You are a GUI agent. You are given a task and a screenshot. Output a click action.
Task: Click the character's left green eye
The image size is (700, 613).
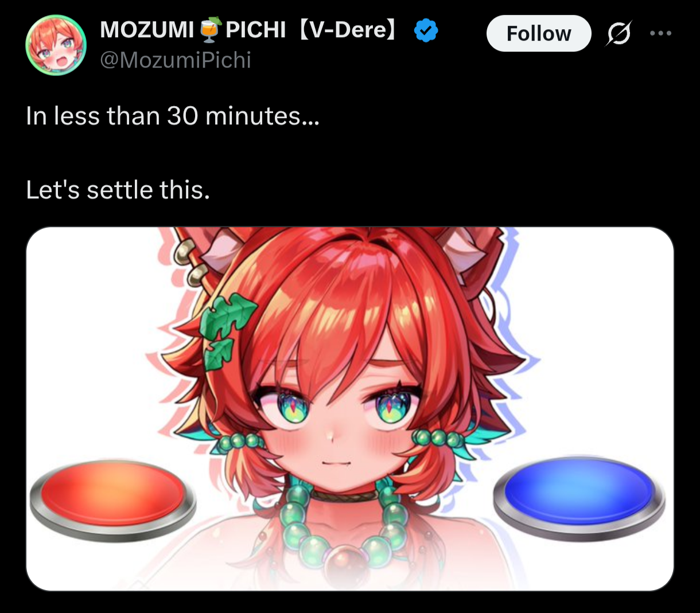coord(294,405)
